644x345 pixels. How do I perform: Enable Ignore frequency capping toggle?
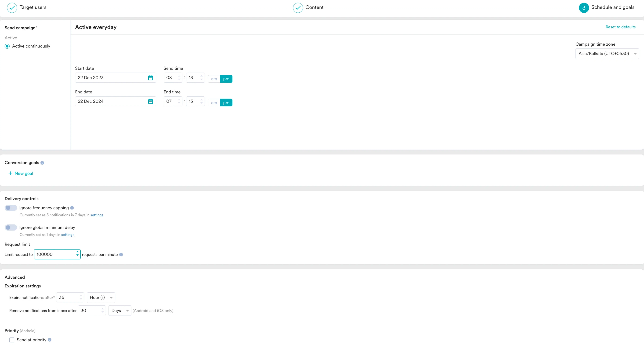[11, 208]
